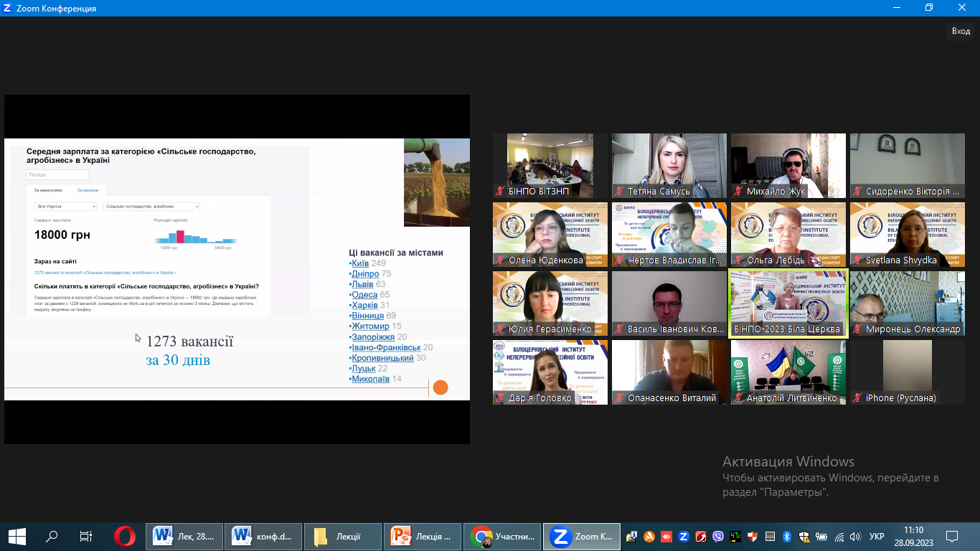Open Windows notification center icon
The height and width of the screenshot is (551, 980).
click(952, 536)
